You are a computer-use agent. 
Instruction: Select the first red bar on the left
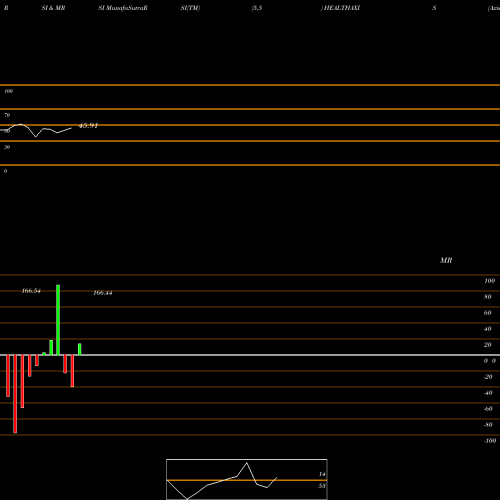tap(8, 376)
